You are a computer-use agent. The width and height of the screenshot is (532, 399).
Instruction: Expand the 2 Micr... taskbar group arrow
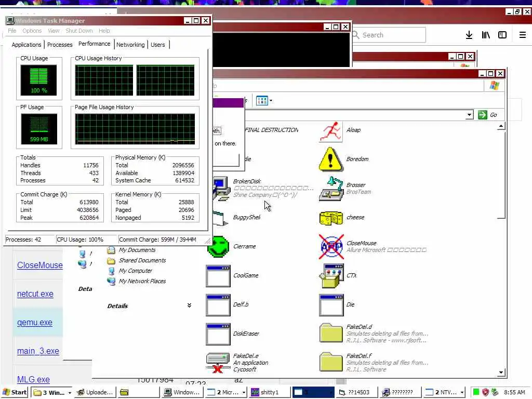pyautogui.click(x=244, y=393)
